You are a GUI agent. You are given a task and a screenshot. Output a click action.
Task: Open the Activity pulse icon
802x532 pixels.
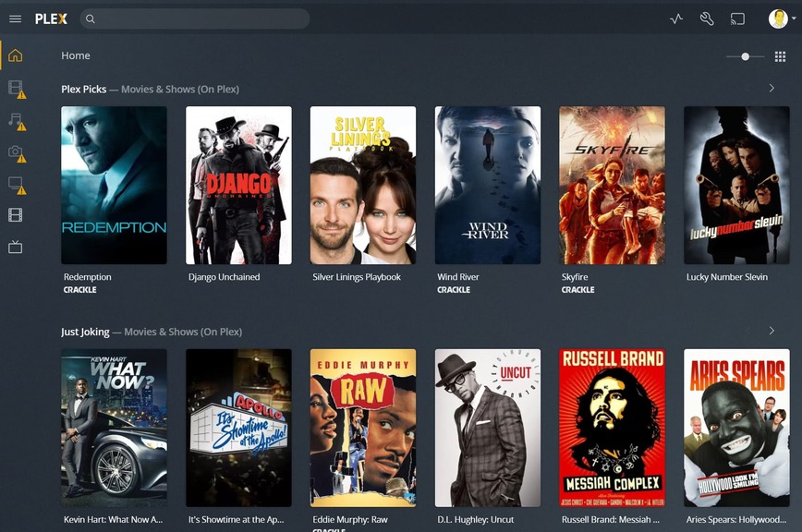click(676, 18)
